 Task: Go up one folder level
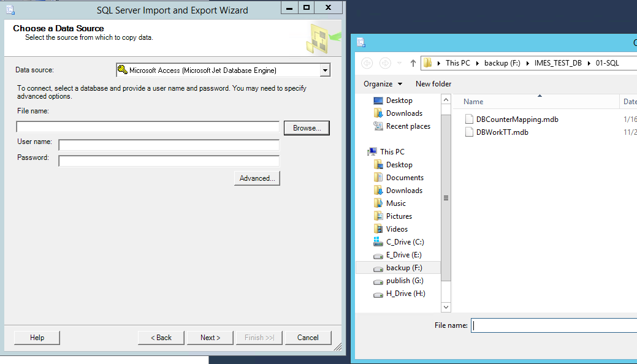click(413, 63)
